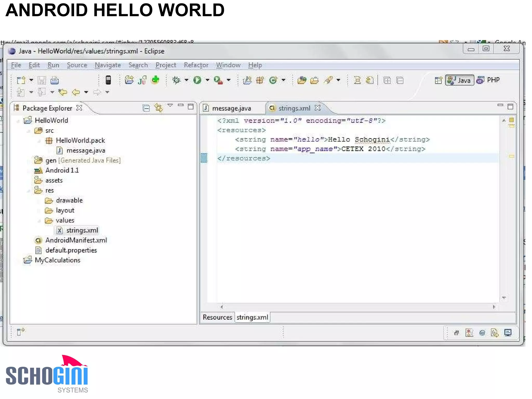Viewport: 532px width, 399px height.
Task: Click the green Run button icon
Action: (x=197, y=80)
